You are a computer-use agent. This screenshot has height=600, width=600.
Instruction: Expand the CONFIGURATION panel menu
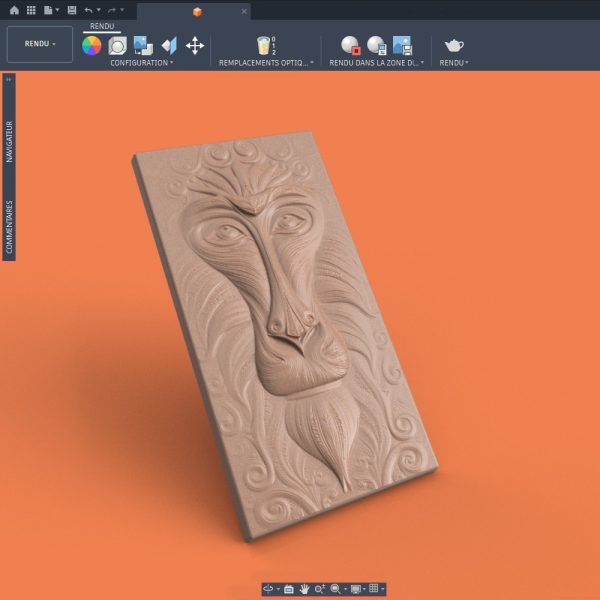tap(142, 63)
